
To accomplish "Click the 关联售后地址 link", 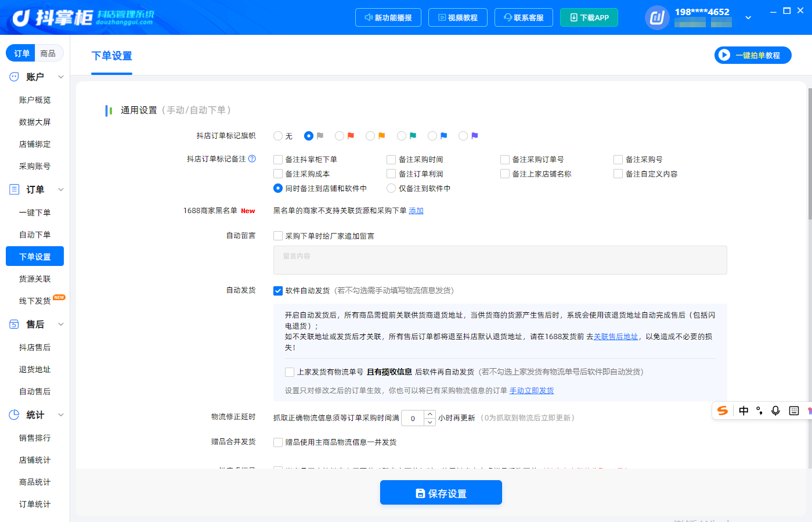I will pos(616,337).
